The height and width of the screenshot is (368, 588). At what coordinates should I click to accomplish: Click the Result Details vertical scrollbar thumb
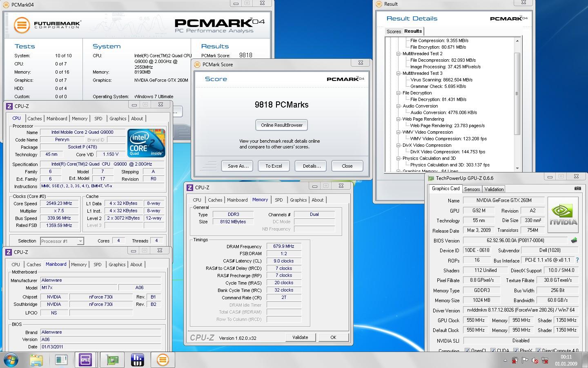pyautogui.click(x=517, y=94)
